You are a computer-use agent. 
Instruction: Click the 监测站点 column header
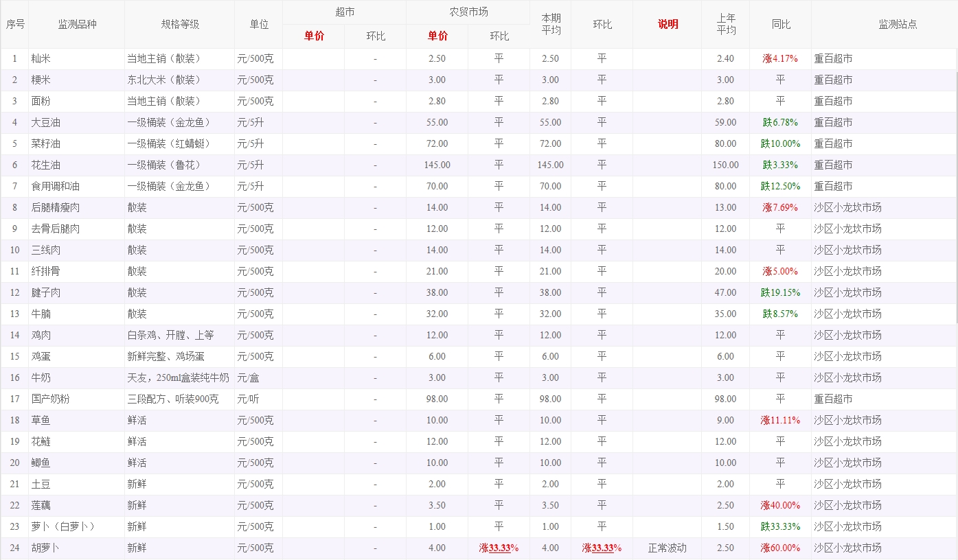click(x=898, y=24)
